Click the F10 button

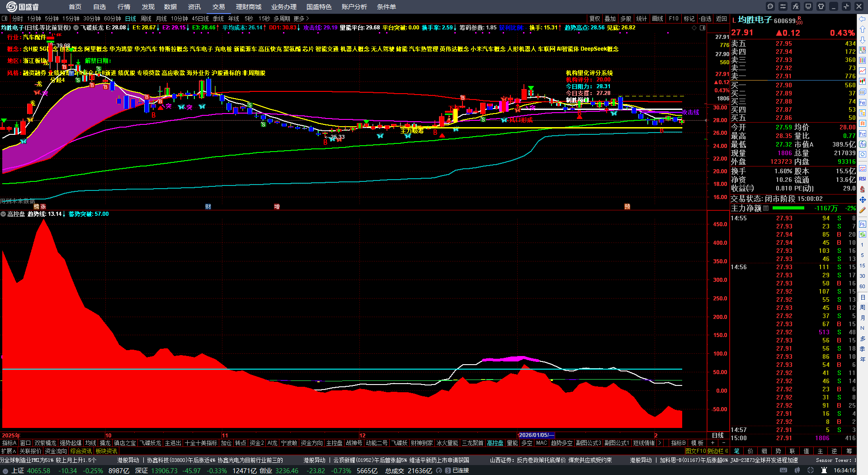tap(674, 19)
